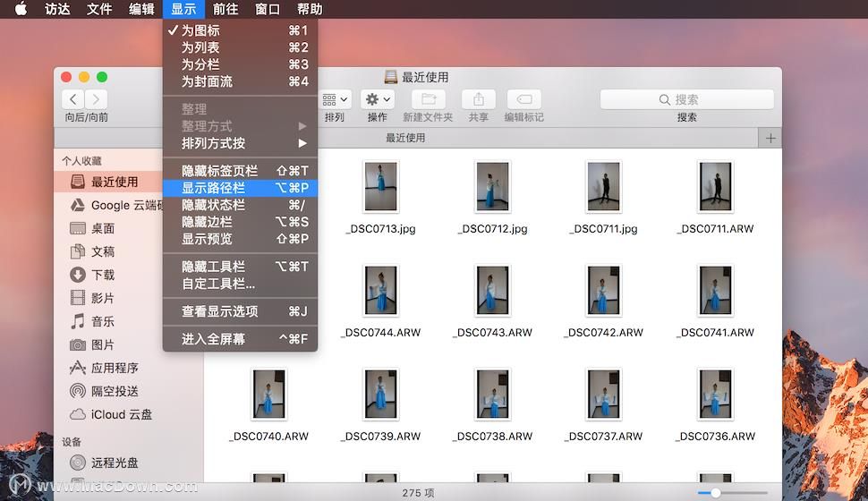Choose 为分栏 view option
The width and height of the screenshot is (868, 501).
pyautogui.click(x=240, y=64)
